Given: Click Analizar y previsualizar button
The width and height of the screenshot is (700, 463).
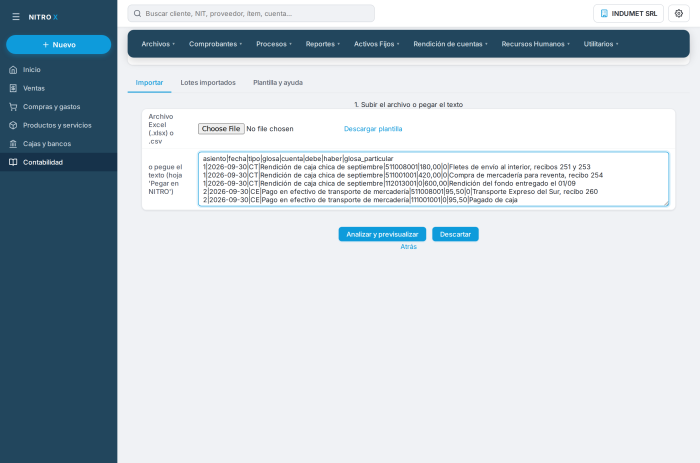Looking at the screenshot, I should [382, 234].
